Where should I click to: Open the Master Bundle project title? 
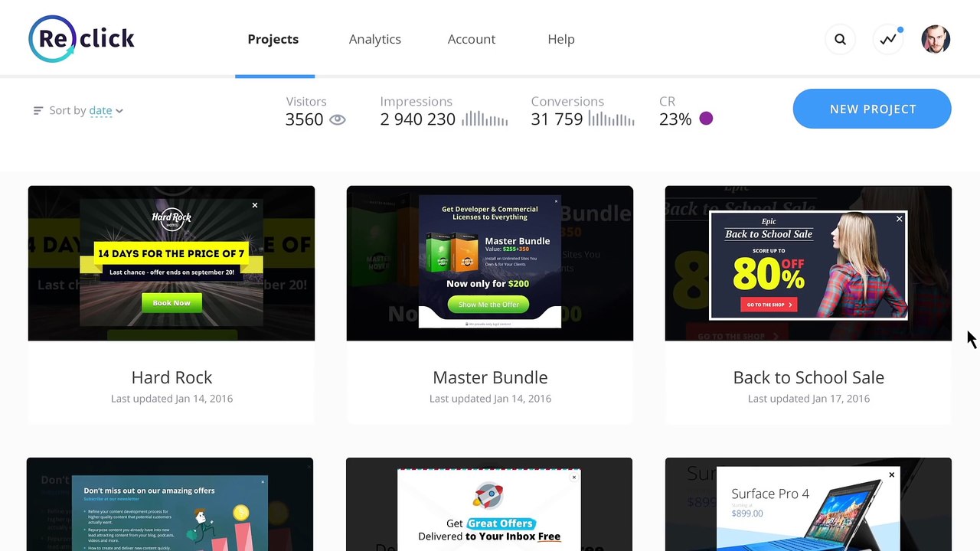[490, 377]
